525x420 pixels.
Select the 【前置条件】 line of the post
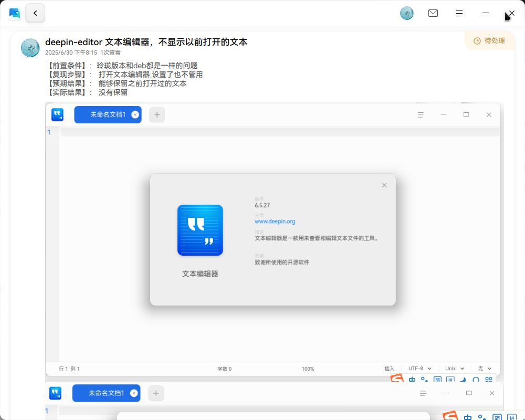pyautogui.click(x=122, y=66)
